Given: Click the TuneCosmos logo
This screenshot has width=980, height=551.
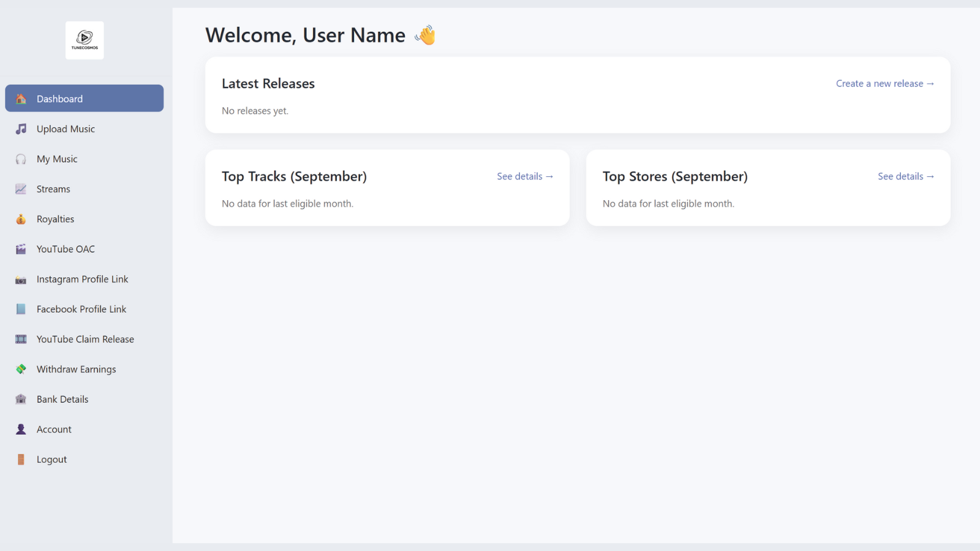Looking at the screenshot, I should click(85, 40).
